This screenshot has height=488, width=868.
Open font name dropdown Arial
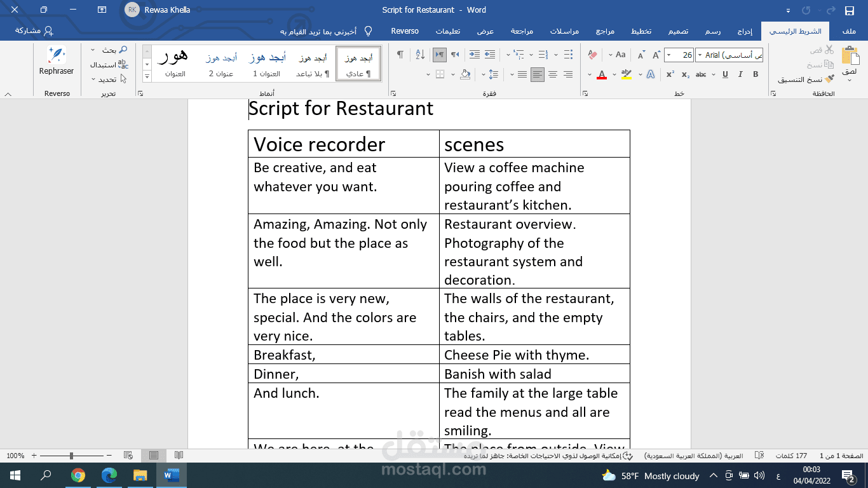click(700, 55)
